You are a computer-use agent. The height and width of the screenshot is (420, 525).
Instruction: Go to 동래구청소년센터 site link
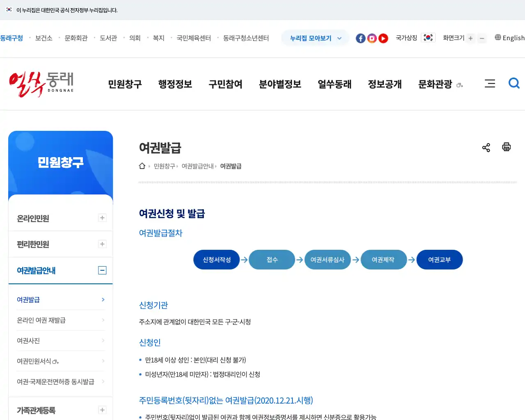(x=246, y=38)
